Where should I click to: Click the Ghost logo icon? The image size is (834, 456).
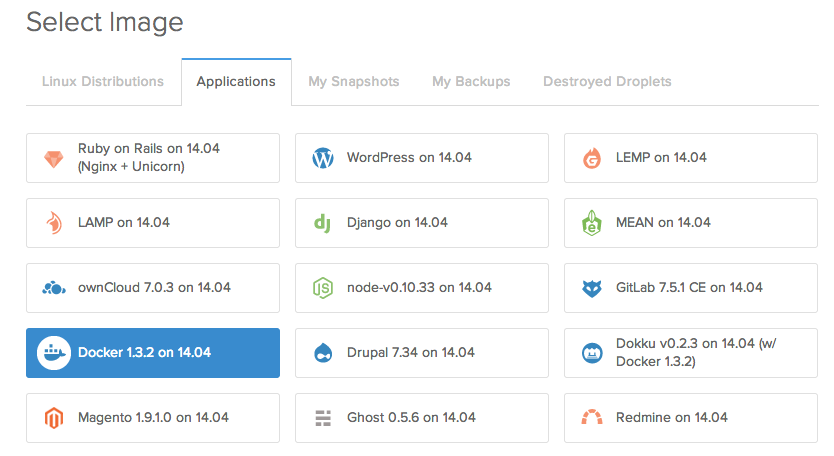(323, 418)
